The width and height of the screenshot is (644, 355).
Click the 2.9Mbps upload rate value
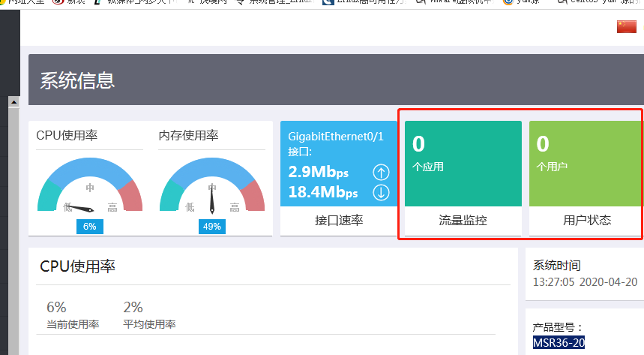click(x=319, y=172)
